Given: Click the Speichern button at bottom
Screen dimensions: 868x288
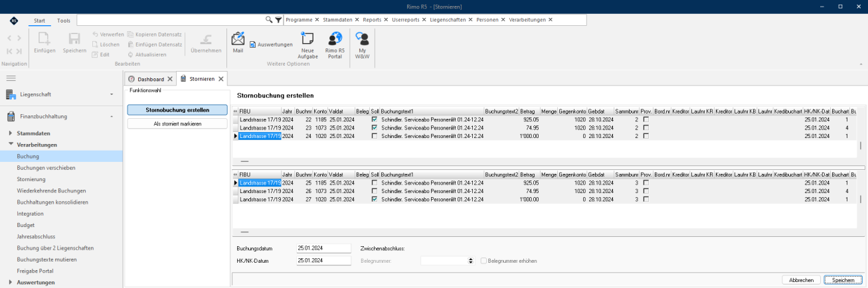Looking at the screenshot, I should [x=843, y=280].
